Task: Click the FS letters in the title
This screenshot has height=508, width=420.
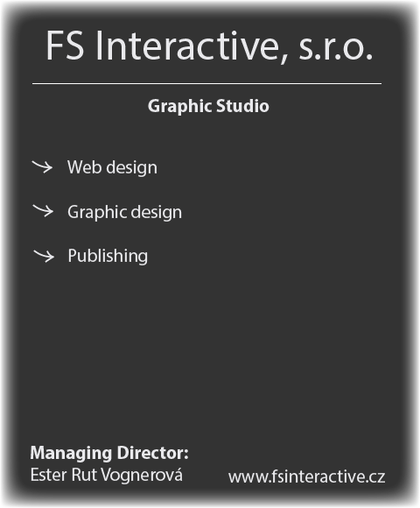Action: 65,46
